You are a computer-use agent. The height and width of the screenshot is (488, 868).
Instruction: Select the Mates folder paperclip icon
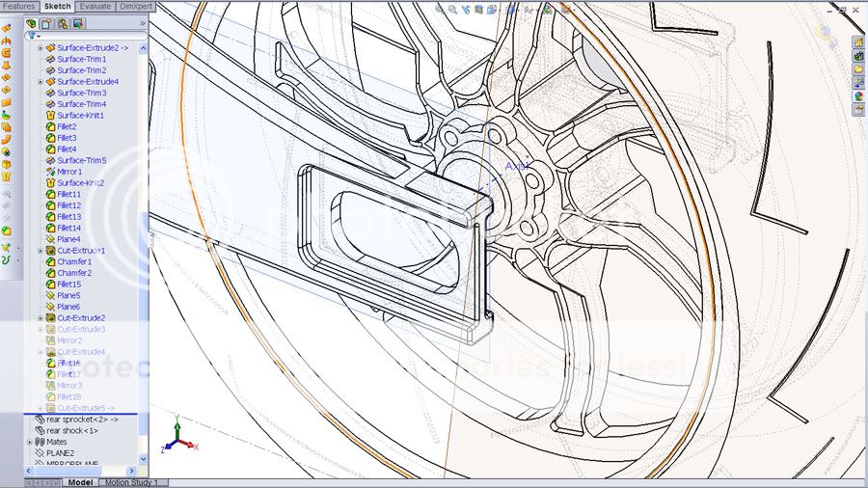pos(40,442)
